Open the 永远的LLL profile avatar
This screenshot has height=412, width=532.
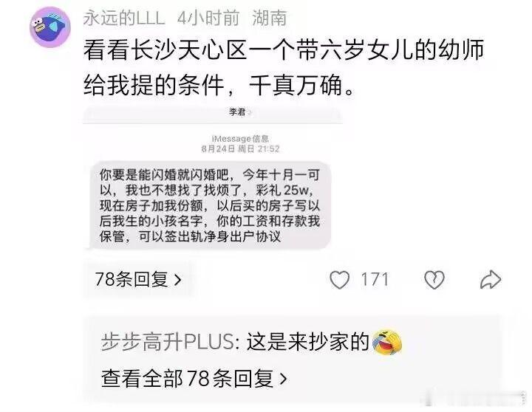[x=50, y=27]
